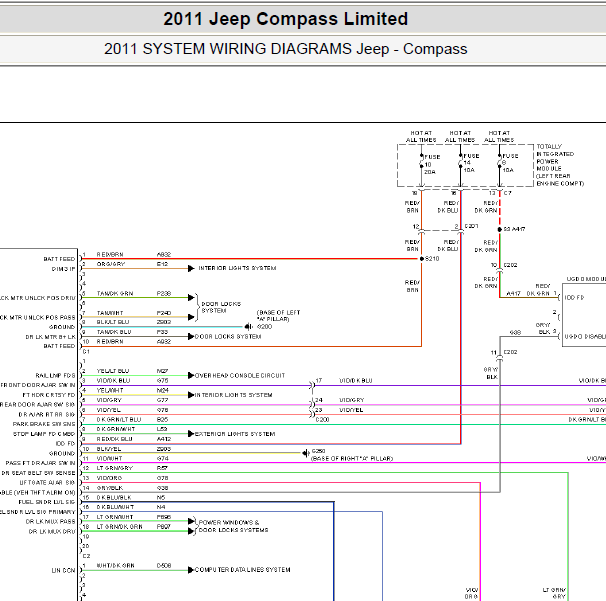The width and height of the screenshot is (606, 601).
Task: Click the 'C7' connector label under fuse 8
Action: (x=507, y=193)
